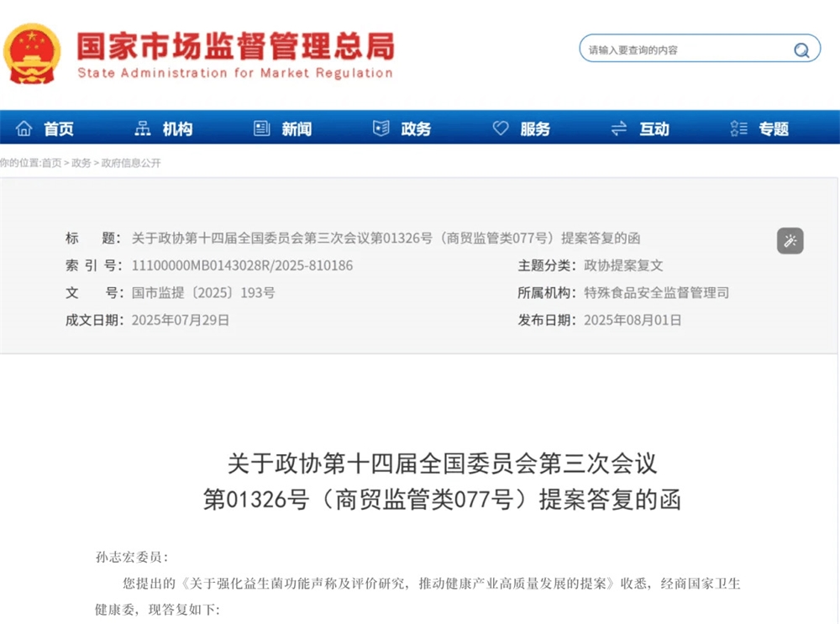The image size is (840, 624).
Task: Open the 政务 navigation menu item
Action: pyautogui.click(x=416, y=128)
